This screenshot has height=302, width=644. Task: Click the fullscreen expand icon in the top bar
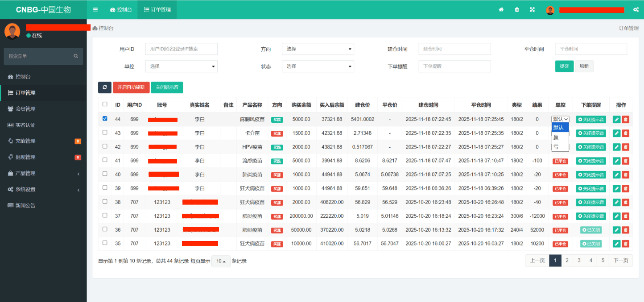click(532, 10)
